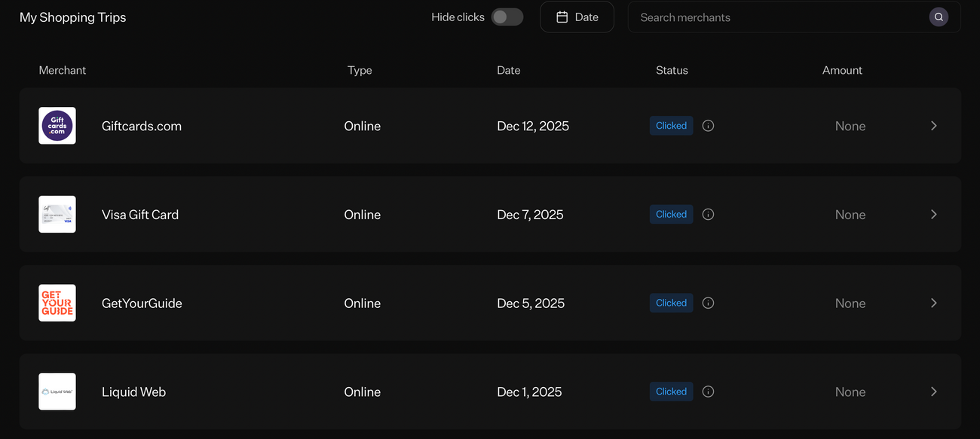
Task: Click the info icon on the Visa Gift Card row
Action: pyautogui.click(x=707, y=214)
